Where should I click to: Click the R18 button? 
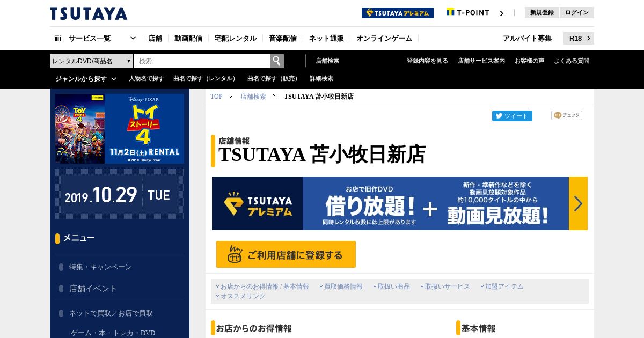point(579,38)
